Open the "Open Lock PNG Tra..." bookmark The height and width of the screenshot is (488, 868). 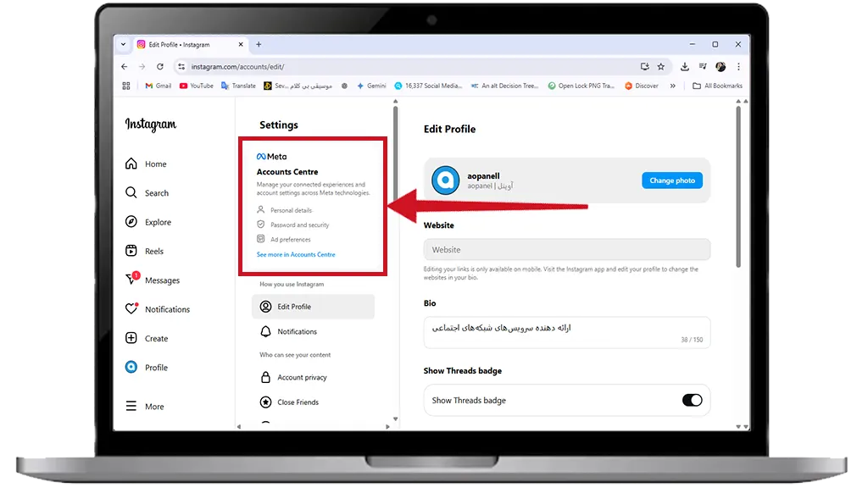click(581, 86)
